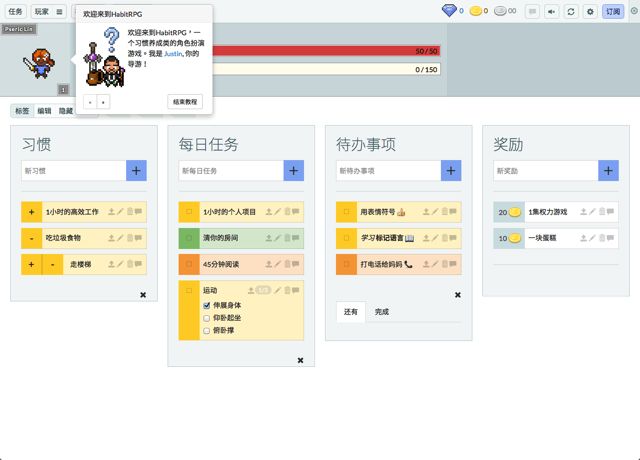Go to previous tutorial step arrow
Image resolution: width=640 pixels, height=460 pixels.
click(90, 102)
